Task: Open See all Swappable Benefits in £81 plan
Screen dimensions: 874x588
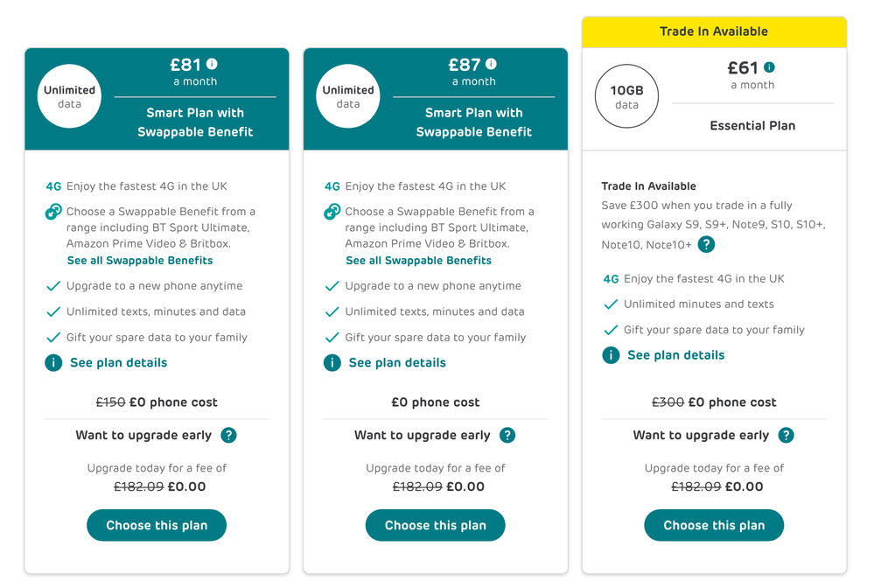Action: point(140,261)
